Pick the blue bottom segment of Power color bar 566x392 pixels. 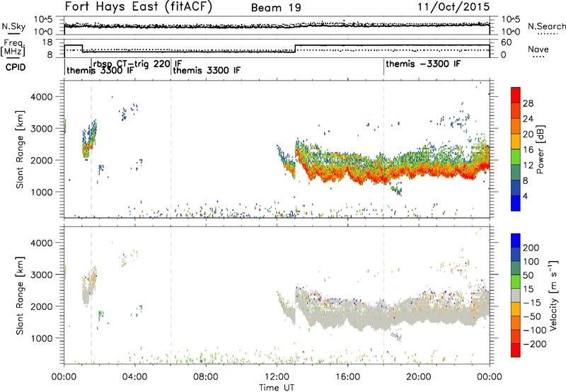[516, 203]
